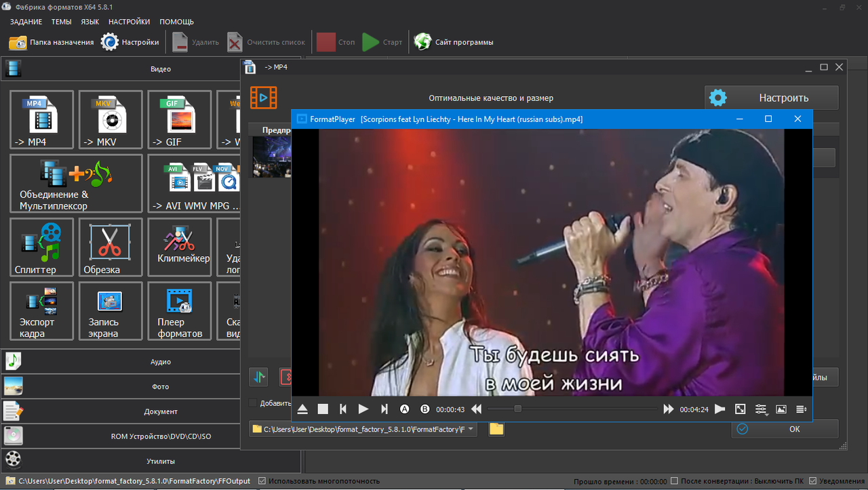This screenshot has height=490, width=868.
Task: Expand the Утилиты category
Action: click(151, 461)
